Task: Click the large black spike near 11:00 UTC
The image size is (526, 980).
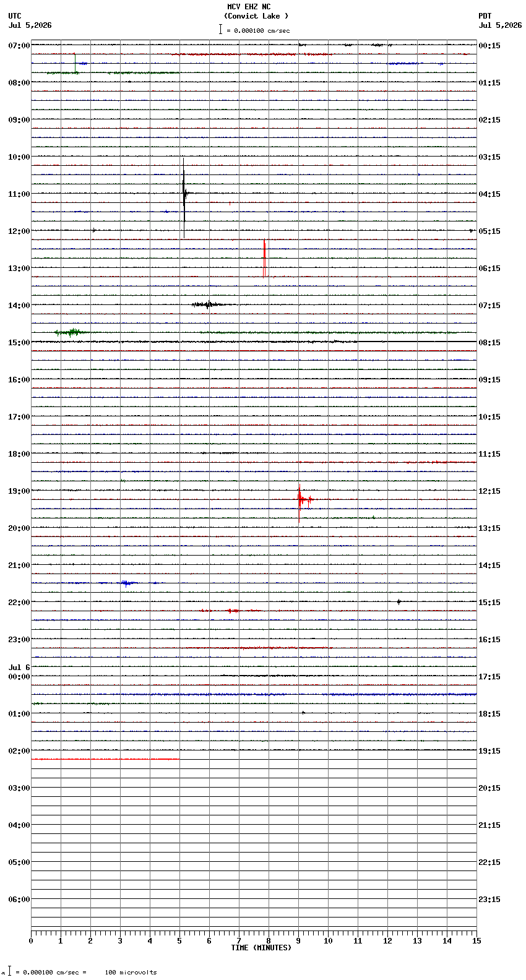Action: (x=184, y=197)
